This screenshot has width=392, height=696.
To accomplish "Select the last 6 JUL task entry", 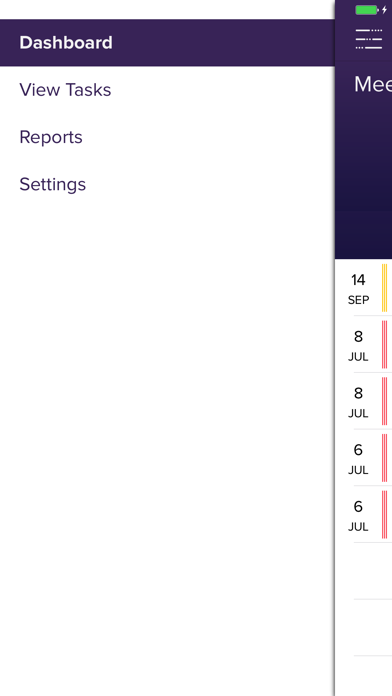I will (x=364, y=515).
